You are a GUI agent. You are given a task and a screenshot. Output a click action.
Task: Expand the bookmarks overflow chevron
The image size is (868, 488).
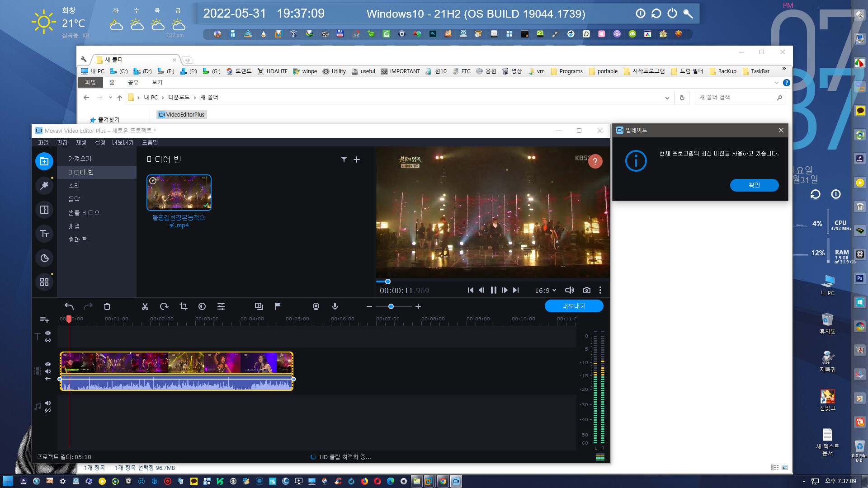(x=784, y=69)
